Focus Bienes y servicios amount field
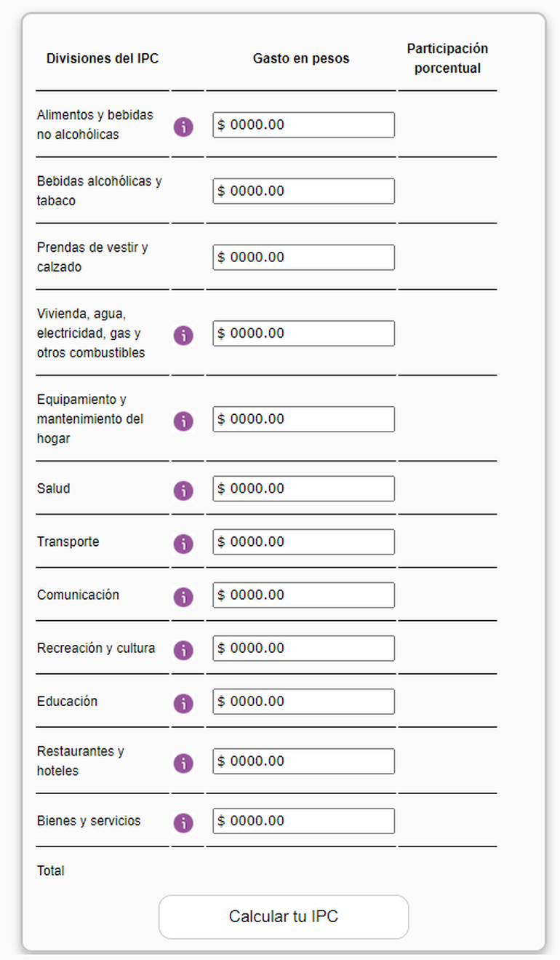Screen dimensions: 560x960 click(304, 820)
